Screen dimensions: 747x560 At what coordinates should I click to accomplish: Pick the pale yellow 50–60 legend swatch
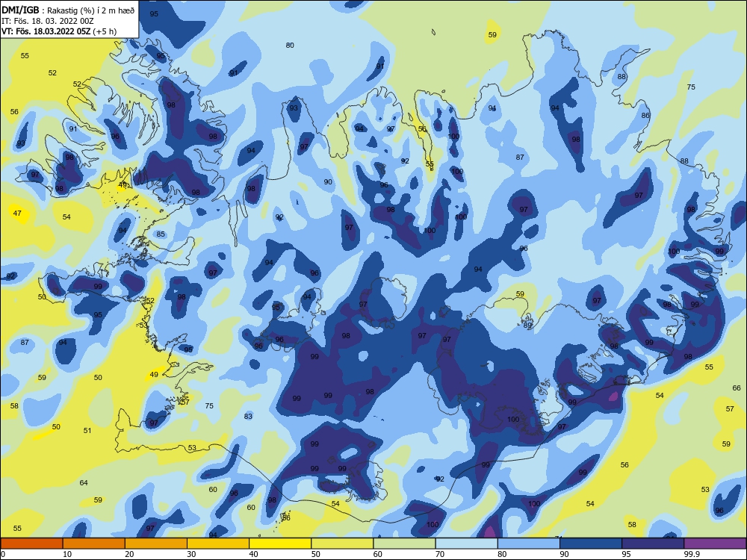click(342, 544)
